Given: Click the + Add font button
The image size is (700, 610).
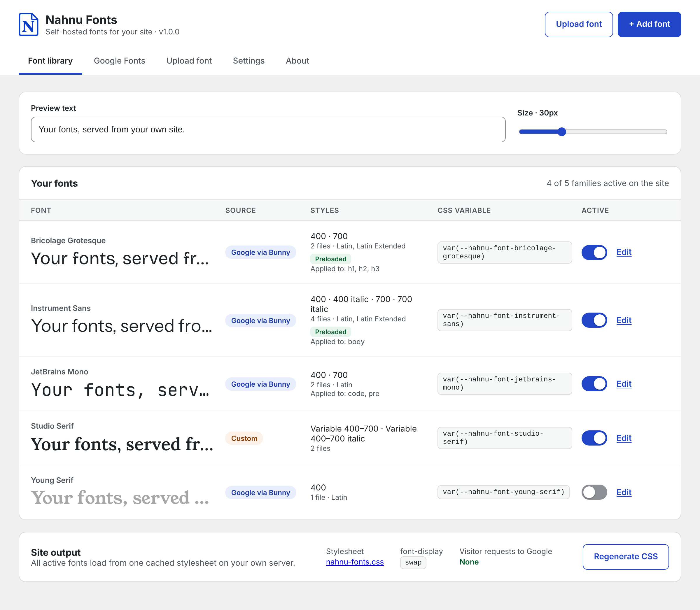Looking at the screenshot, I should (649, 24).
